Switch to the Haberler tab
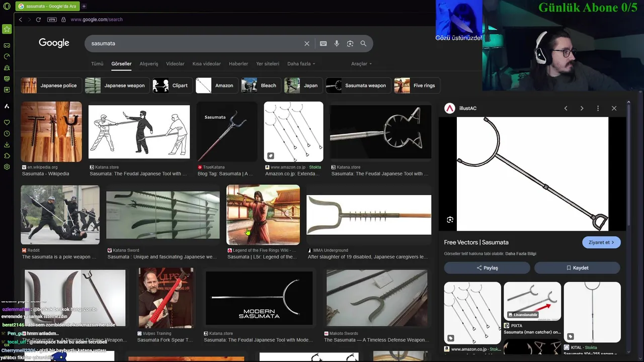 (238, 64)
